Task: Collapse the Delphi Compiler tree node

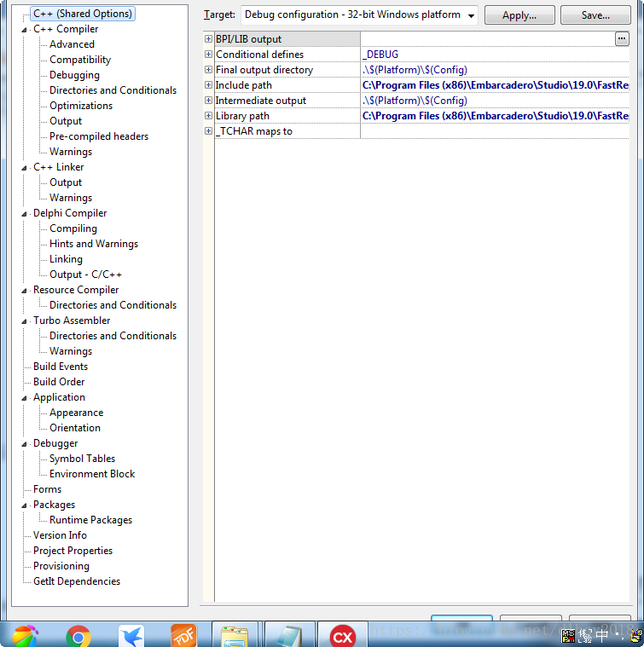Action: click(25, 214)
